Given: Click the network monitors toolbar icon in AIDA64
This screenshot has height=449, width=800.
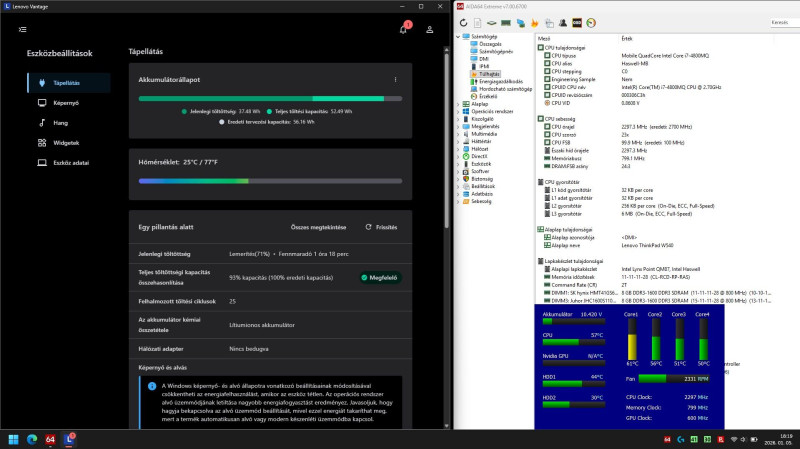Looking at the screenshot, I should [x=520, y=23].
